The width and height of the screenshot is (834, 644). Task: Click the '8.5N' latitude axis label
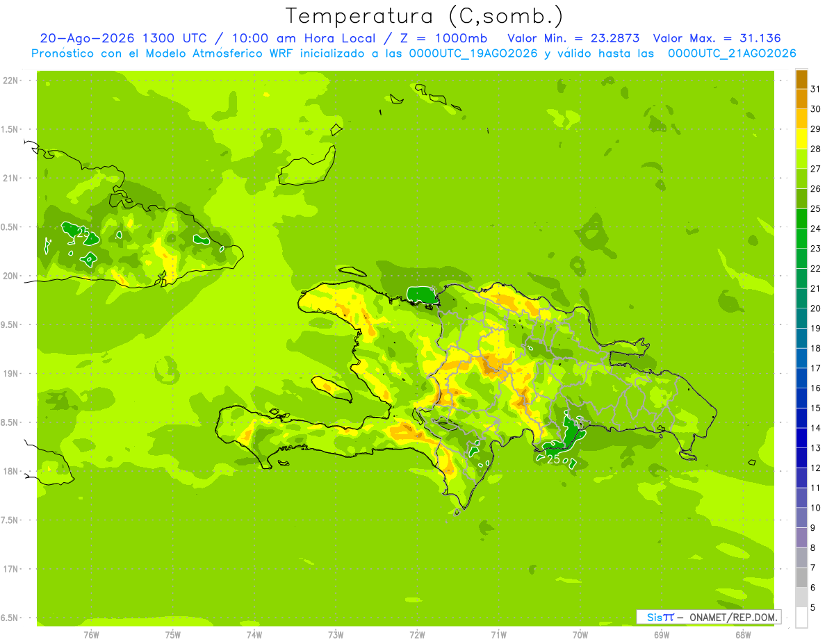click(10, 422)
